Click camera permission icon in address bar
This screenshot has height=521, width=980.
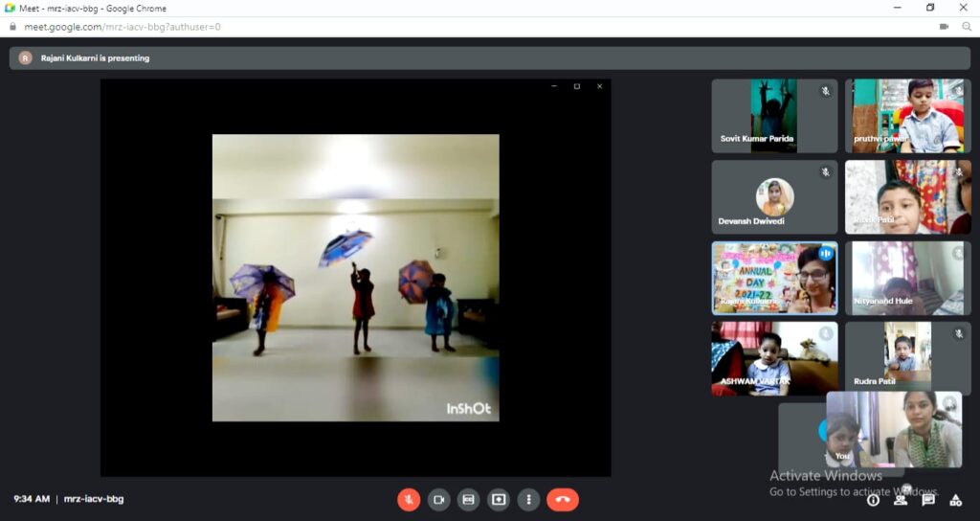944,27
